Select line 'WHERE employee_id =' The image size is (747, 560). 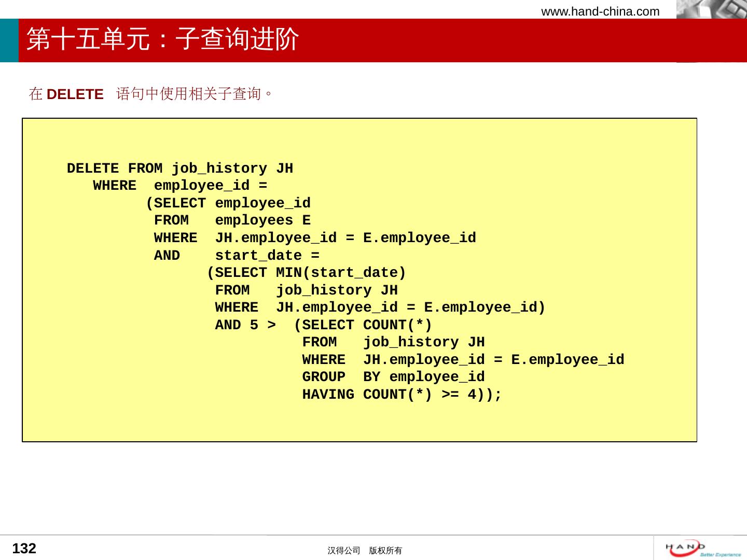click(180, 186)
